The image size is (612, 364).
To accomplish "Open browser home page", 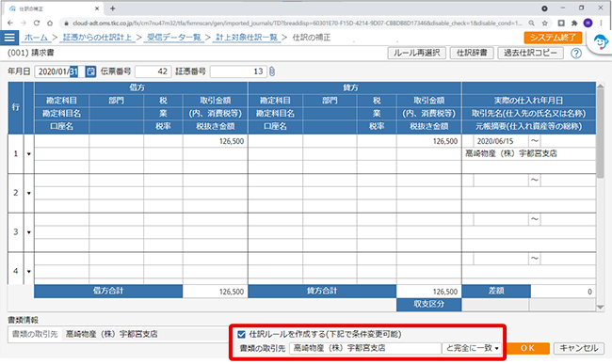I will (50, 23).
